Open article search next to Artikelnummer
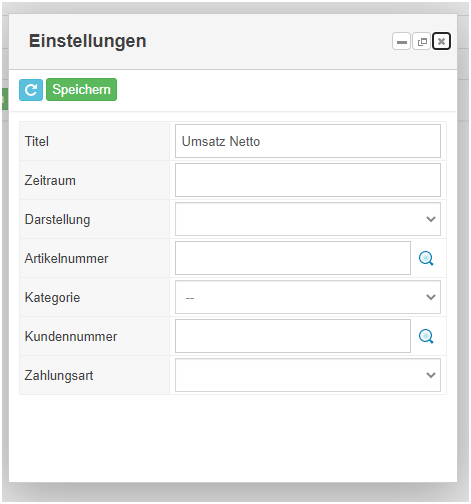The image size is (471, 504). pyautogui.click(x=426, y=258)
